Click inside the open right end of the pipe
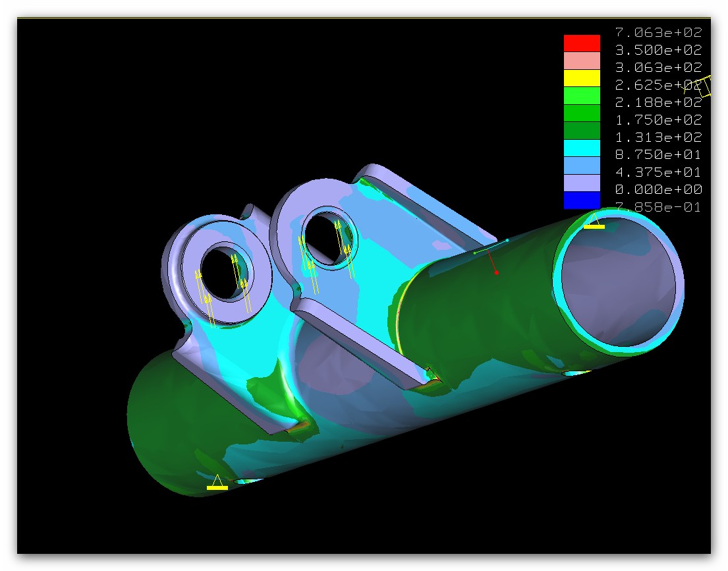The width and height of the screenshot is (728, 571). tap(618, 284)
